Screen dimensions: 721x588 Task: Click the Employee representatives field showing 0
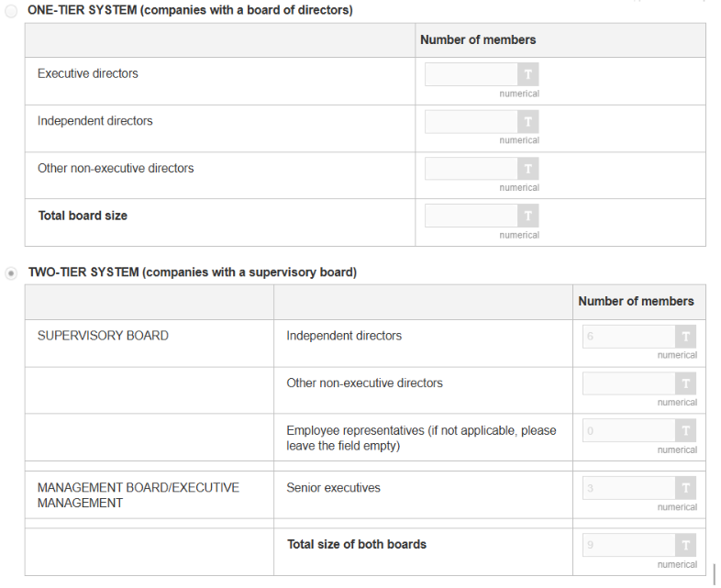coord(629,430)
